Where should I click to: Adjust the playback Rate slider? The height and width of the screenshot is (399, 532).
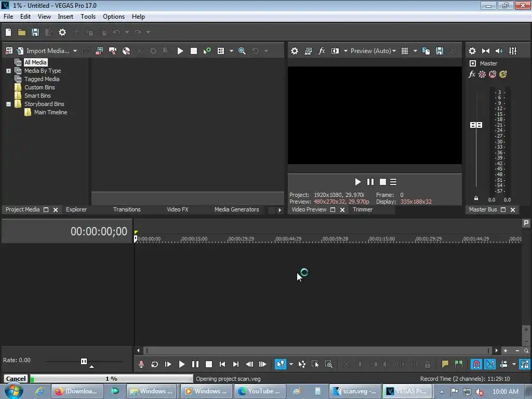84,362
